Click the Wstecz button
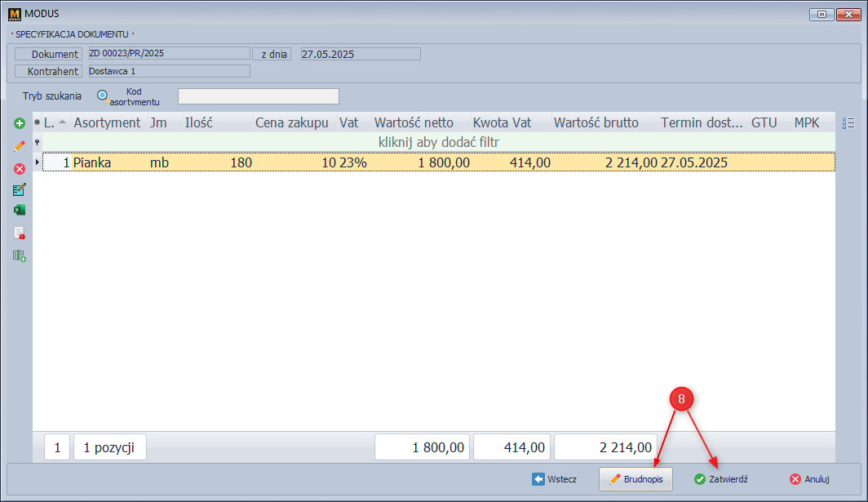The image size is (868, 502). [555, 479]
